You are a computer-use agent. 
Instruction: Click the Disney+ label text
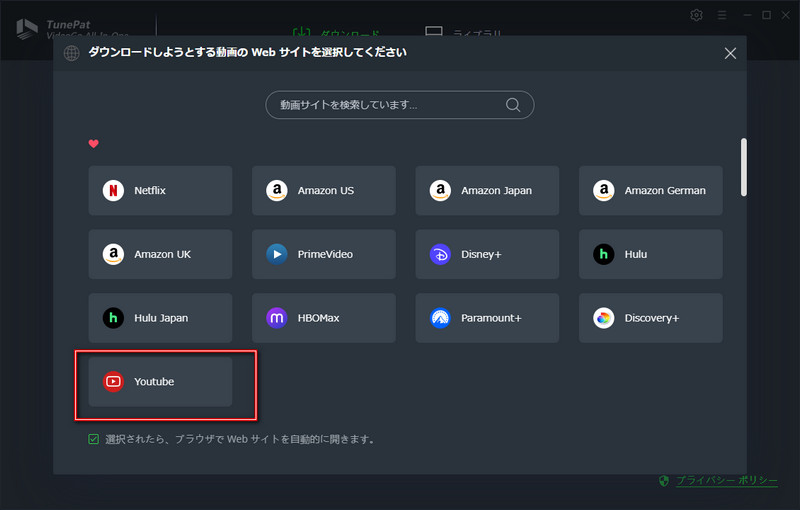pyautogui.click(x=481, y=254)
